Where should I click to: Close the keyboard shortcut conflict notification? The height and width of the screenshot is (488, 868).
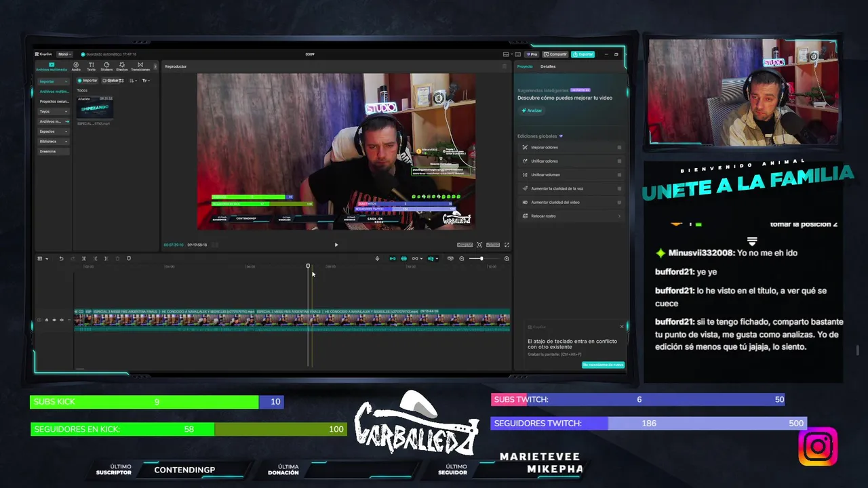point(621,327)
